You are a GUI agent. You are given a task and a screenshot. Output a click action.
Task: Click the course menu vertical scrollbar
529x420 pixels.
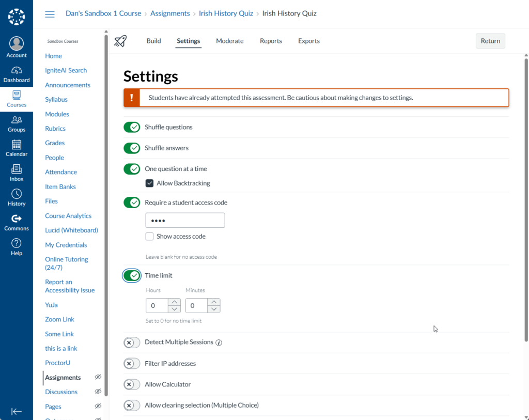click(x=106, y=215)
